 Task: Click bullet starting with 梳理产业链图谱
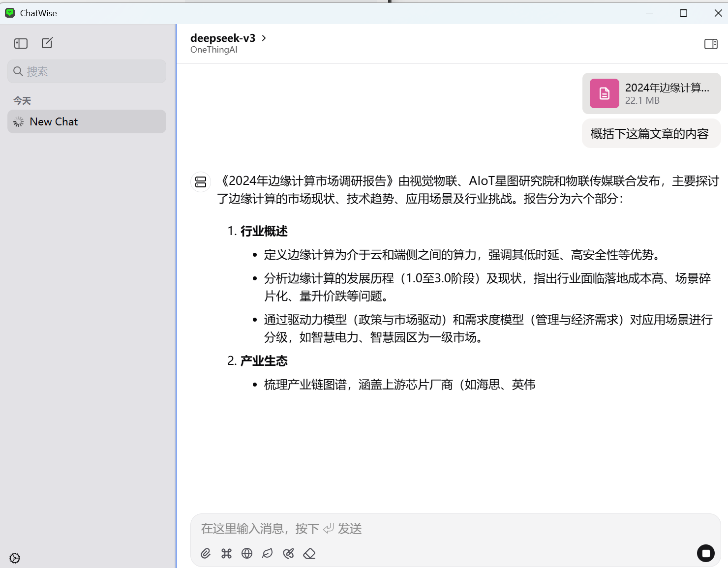[x=399, y=385]
